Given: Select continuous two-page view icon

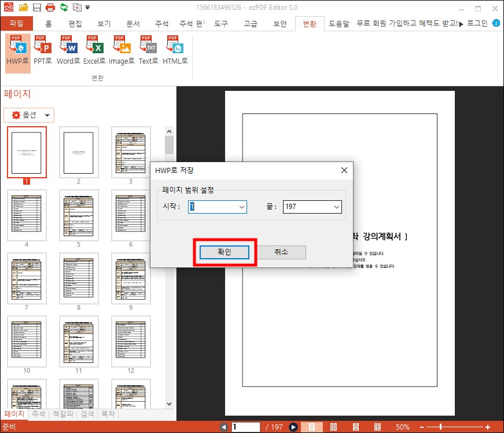Looking at the screenshot, I should point(378,427).
